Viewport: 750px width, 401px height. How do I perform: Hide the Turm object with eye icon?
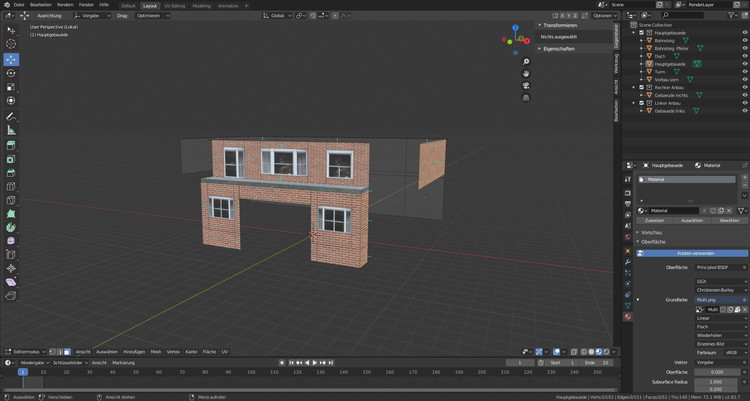pos(744,71)
